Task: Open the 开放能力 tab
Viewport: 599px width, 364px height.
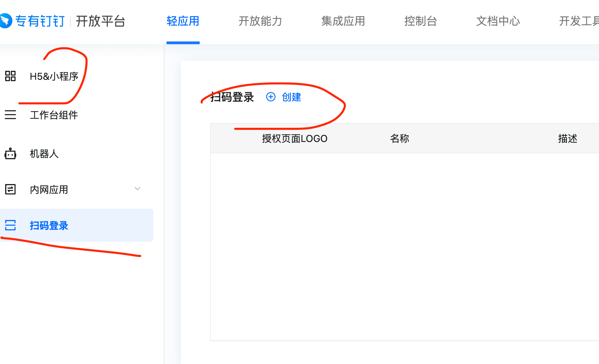Action: (260, 21)
